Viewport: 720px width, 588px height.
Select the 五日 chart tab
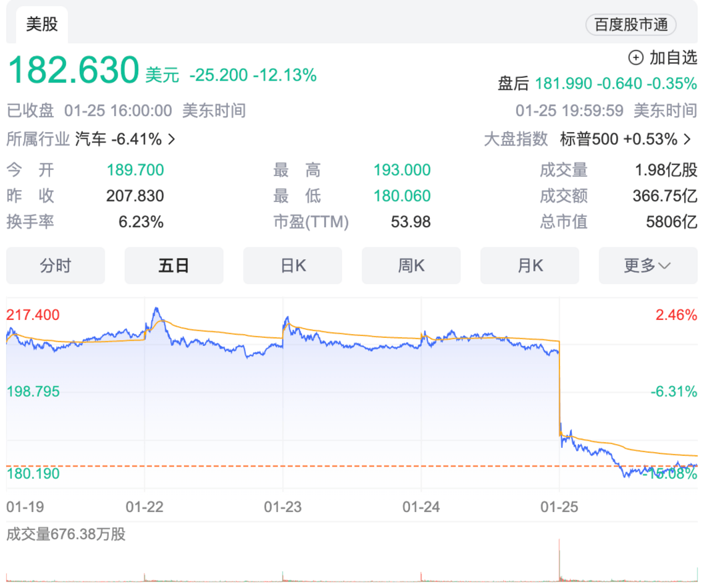point(174,265)
